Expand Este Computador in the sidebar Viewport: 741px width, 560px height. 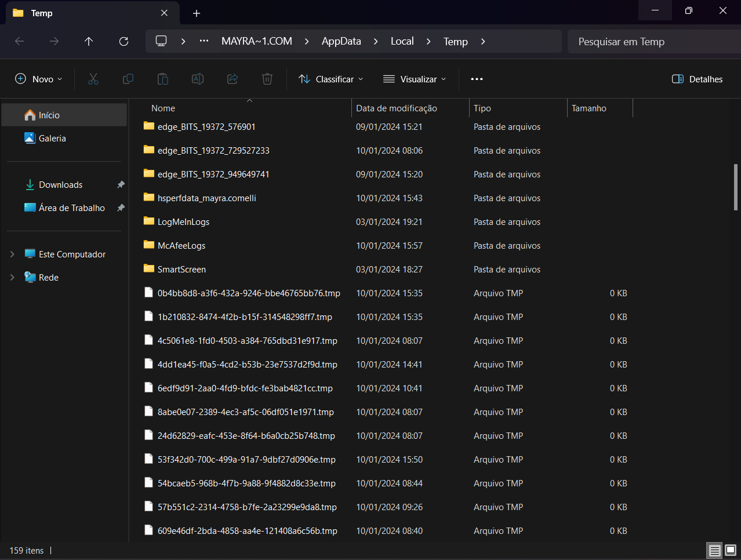pos(12,254)
